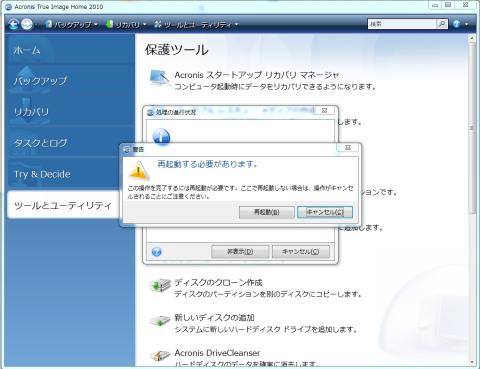Select Try & Decide in the sidebar
This screenshot has height=369, width=480.
pos(63,174)
